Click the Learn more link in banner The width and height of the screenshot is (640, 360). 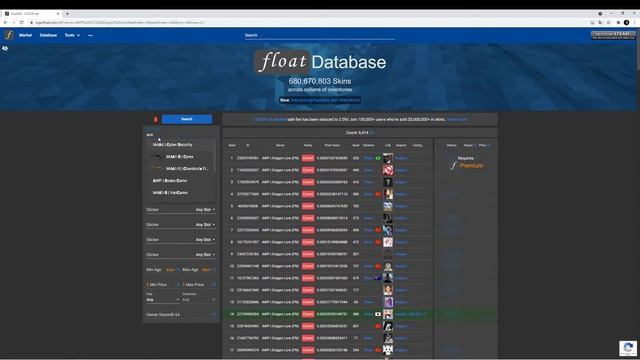(456, 120)
